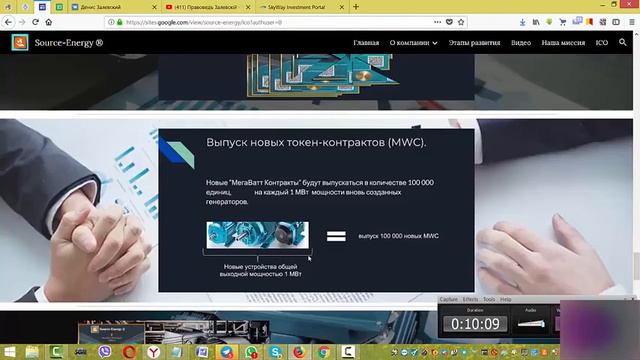
Task: Open the page actions three-dots menu
Action: [438, 22]
